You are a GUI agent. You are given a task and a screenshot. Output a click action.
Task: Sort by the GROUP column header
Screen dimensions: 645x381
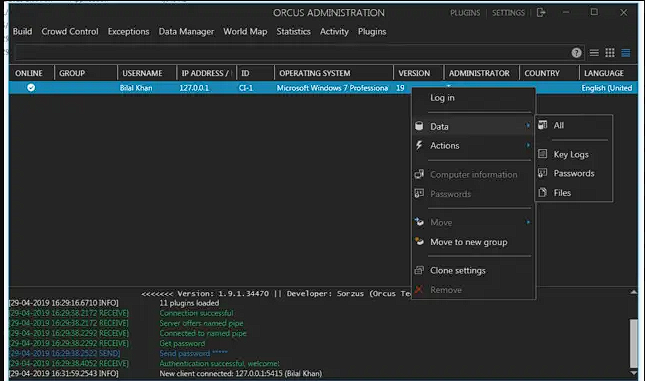click(x=86, y=73)
